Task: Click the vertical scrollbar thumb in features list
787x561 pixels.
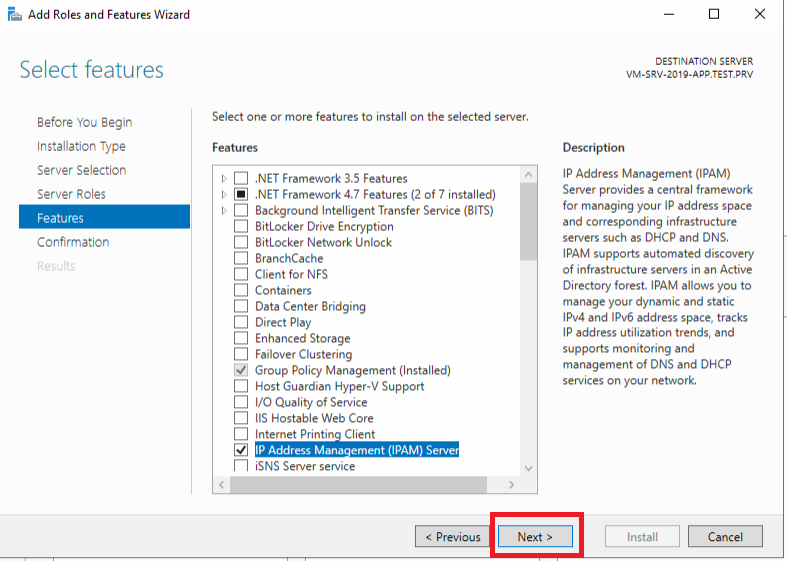Action: 528,222
